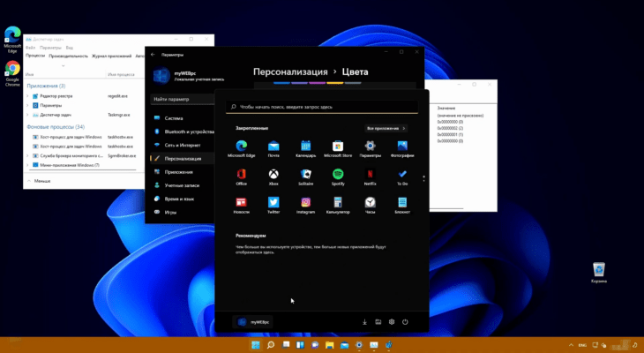Click the pinned apps page dots in Start menu
The image size is (644, 353).
coord(423,178)
